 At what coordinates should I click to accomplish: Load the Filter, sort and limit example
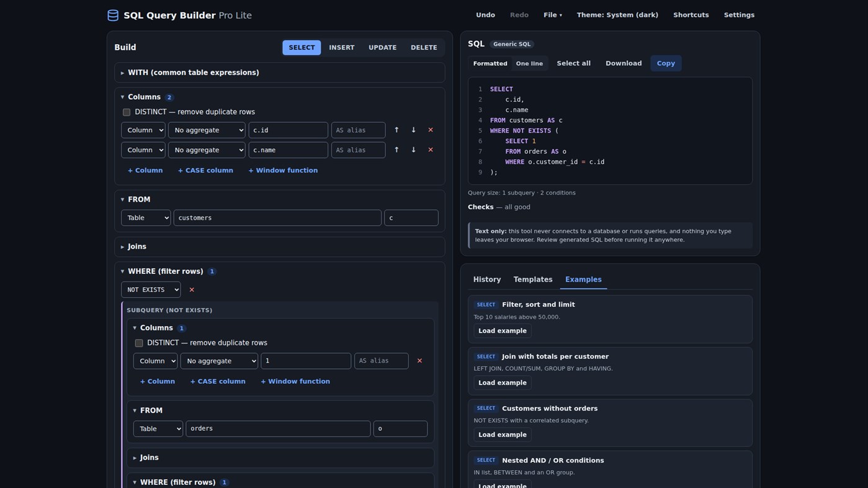(503, 331)
